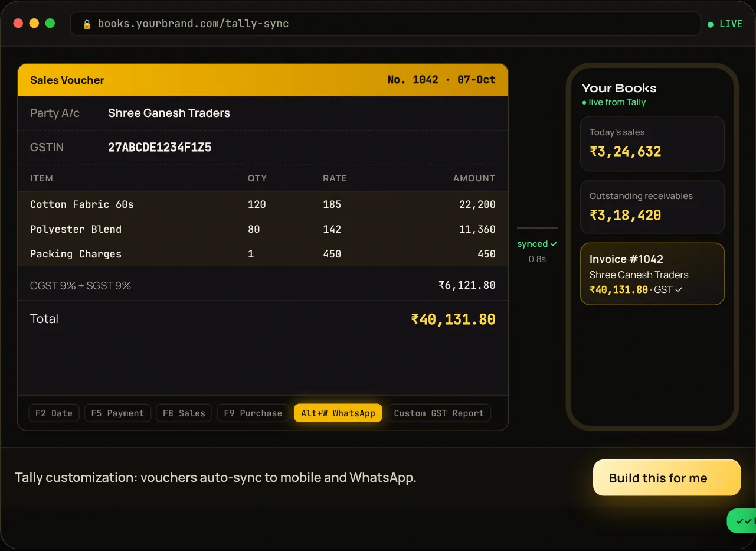The width and height of the screenshot is (756, 551).
Task: Click the green LIVE status indicator
Action: (x=725, y=24)
